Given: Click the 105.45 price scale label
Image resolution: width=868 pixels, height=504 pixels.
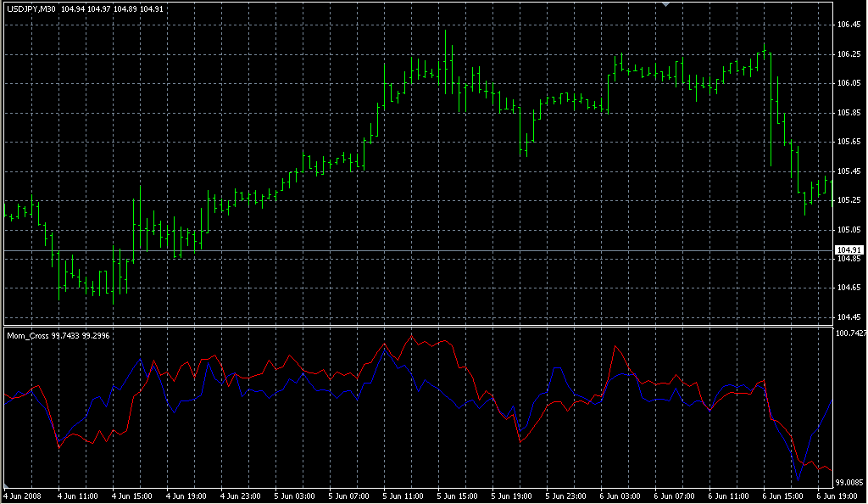Looking at the screenshot, I should [849, 171].
